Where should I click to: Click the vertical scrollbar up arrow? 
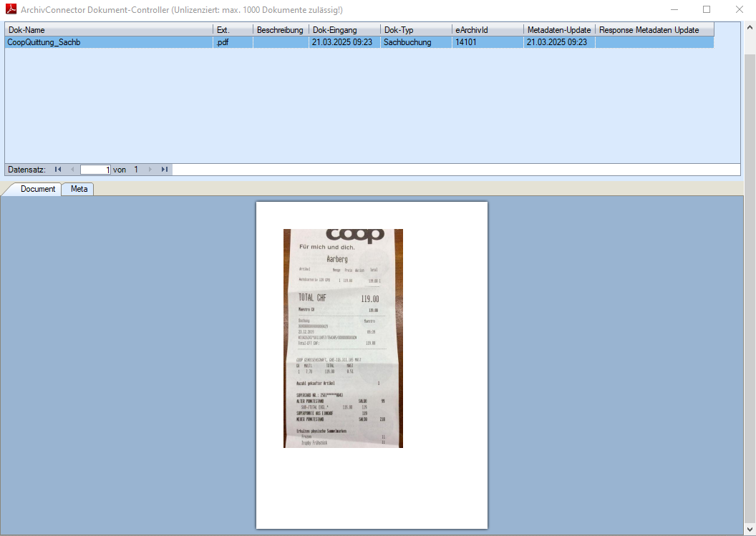(x=750, y=27)
